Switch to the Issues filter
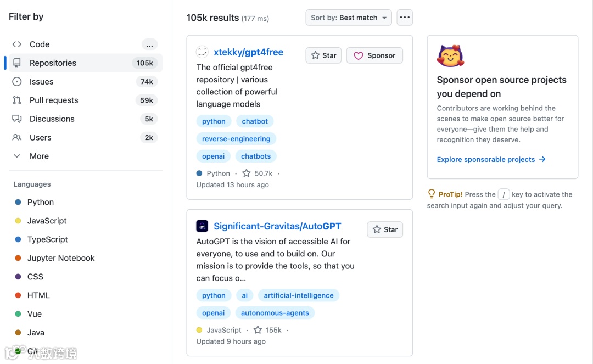This screenshot has height=364, width=593. 42,82
